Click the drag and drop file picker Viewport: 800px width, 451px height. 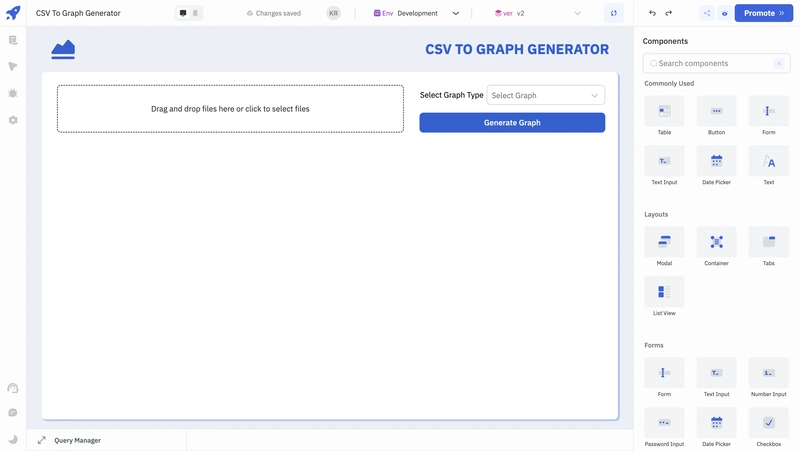pyautogui.click(x=230, y=109)
